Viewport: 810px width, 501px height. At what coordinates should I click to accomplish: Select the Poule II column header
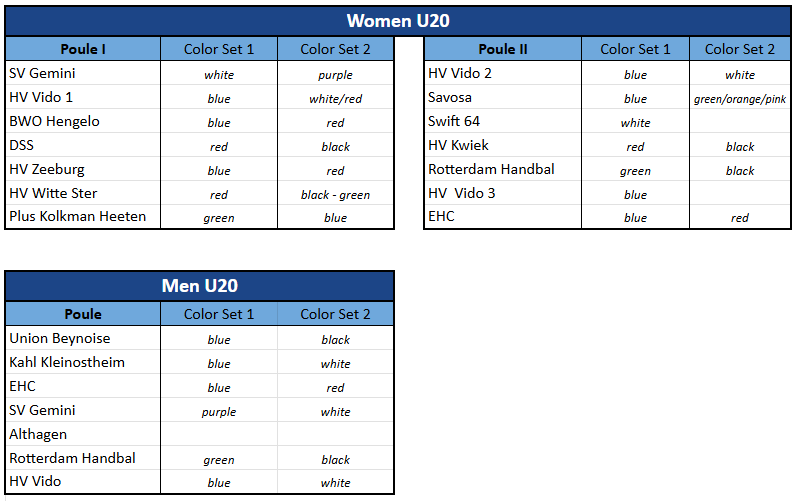tap(503, 49)
